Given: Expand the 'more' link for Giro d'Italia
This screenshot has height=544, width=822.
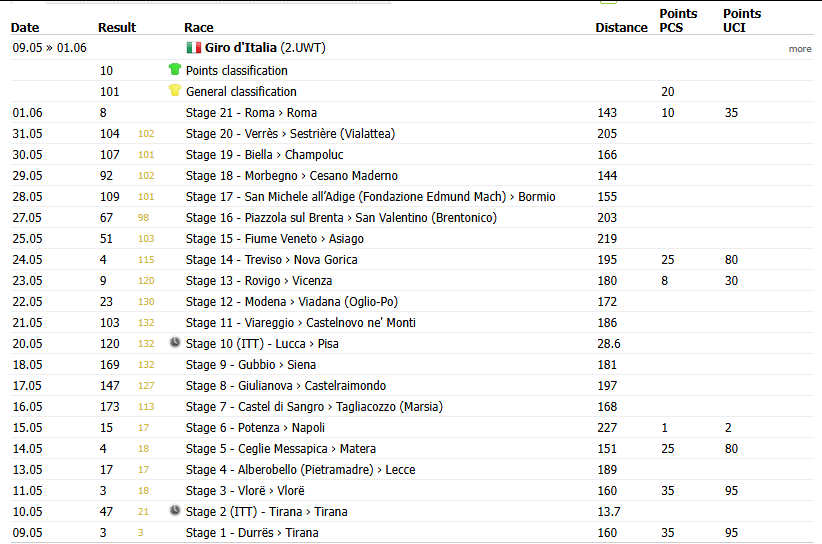Looking at the screenshot, I should pyautogui.click(x=800, y=49).
